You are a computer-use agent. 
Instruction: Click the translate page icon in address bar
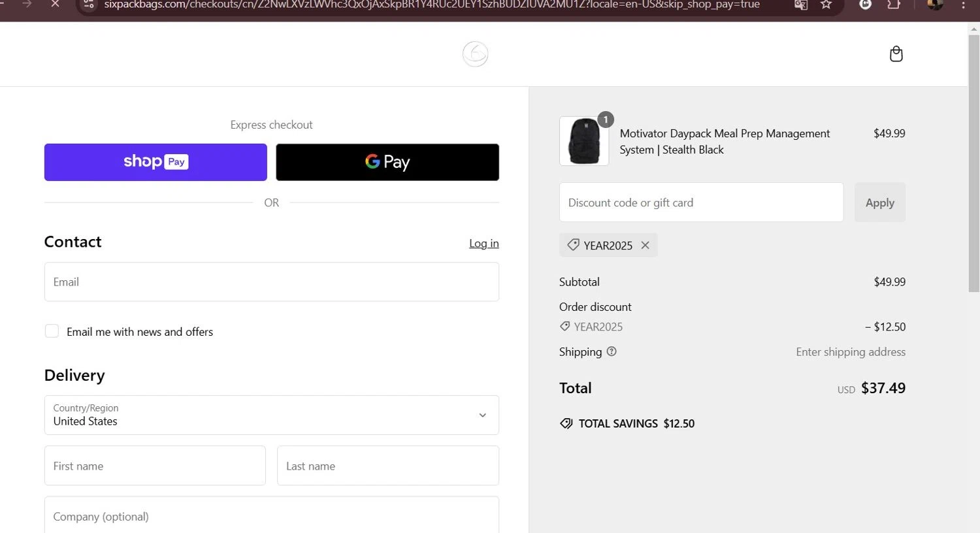(801, 5)
